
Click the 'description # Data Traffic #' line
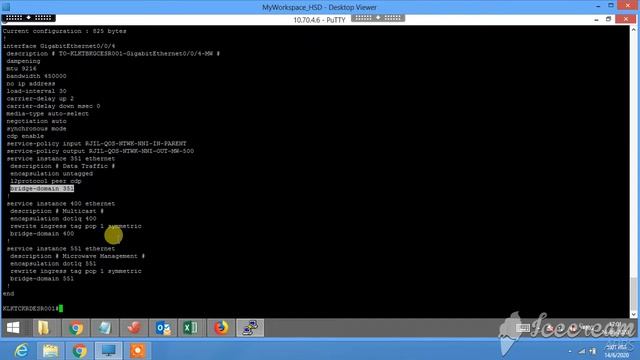tap(62, 166)
